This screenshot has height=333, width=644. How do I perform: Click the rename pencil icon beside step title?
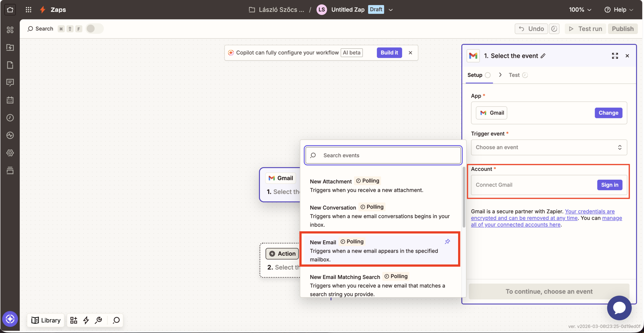(543, 56)
